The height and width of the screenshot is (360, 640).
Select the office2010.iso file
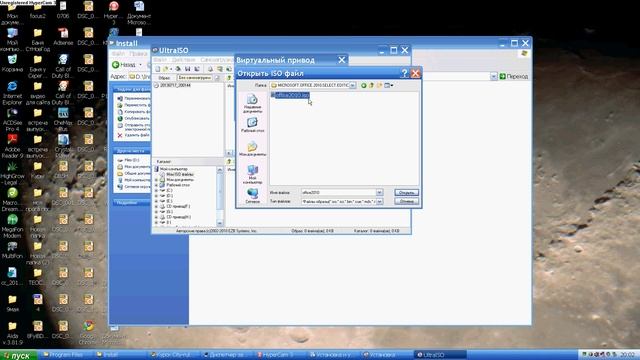click(x=290, y=95)
